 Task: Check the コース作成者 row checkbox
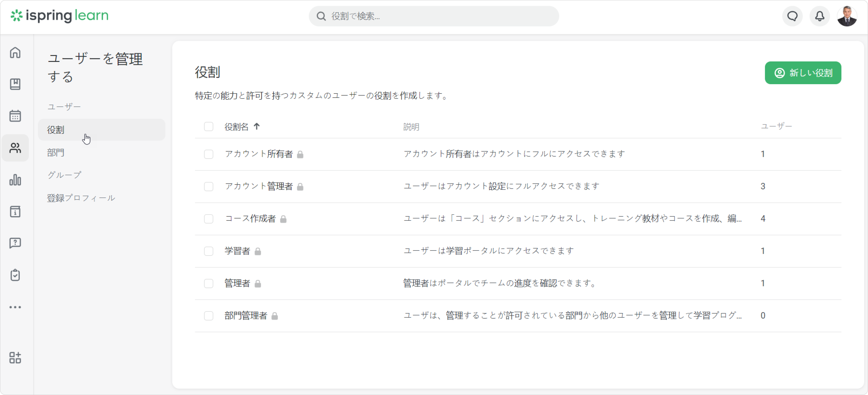coord(209,219)
